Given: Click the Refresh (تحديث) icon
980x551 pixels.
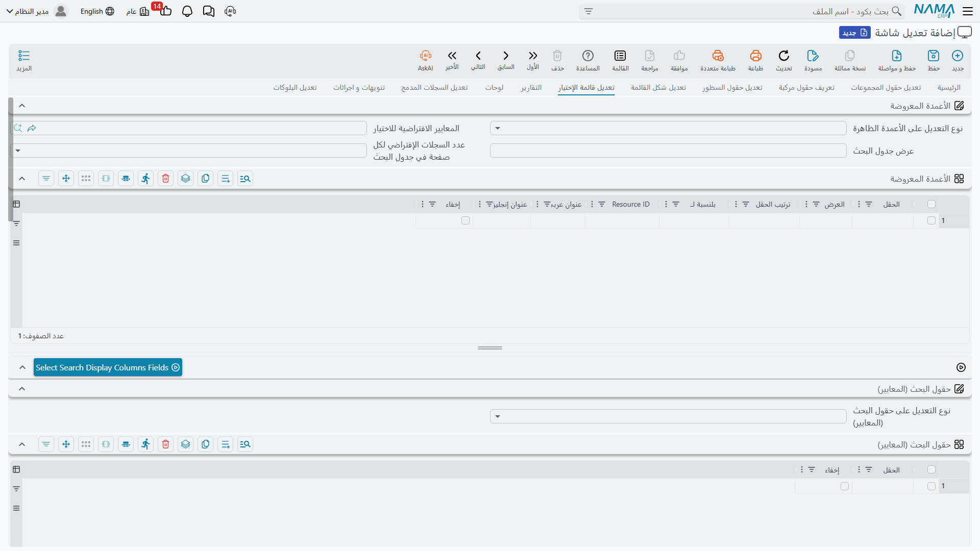Looking at the screenshot, I should pos(784,56).
